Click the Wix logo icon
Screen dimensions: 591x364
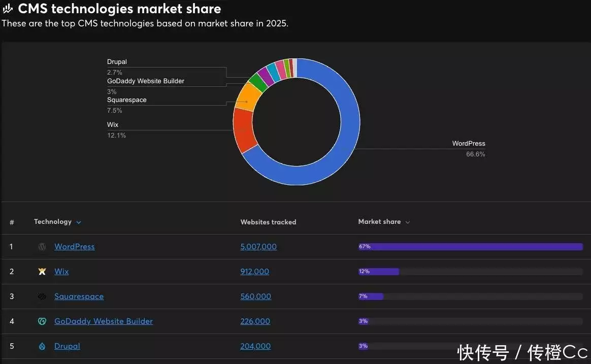pyautogui.click(x=42, y=272)
